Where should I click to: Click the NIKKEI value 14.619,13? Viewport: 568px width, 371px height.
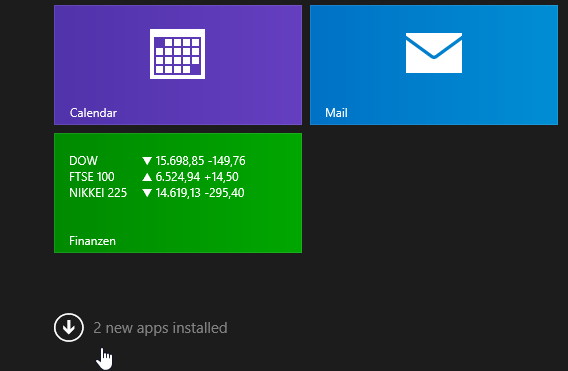178,193
